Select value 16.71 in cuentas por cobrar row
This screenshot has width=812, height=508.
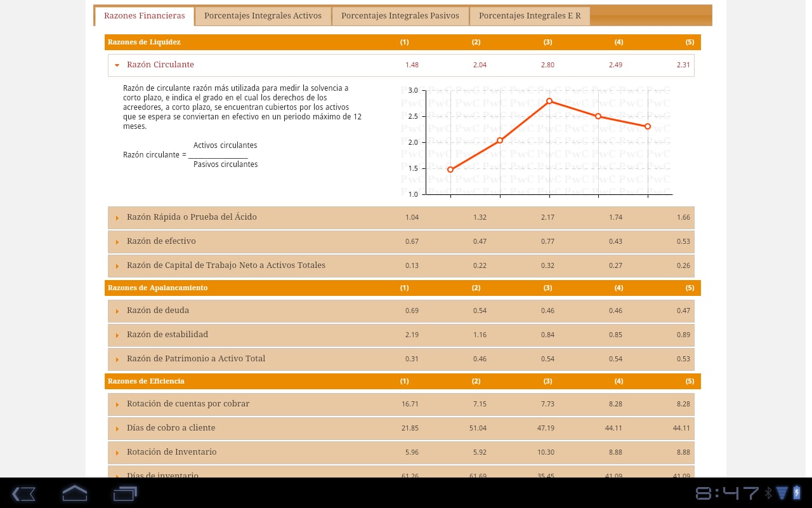click(x=410, y=404)
